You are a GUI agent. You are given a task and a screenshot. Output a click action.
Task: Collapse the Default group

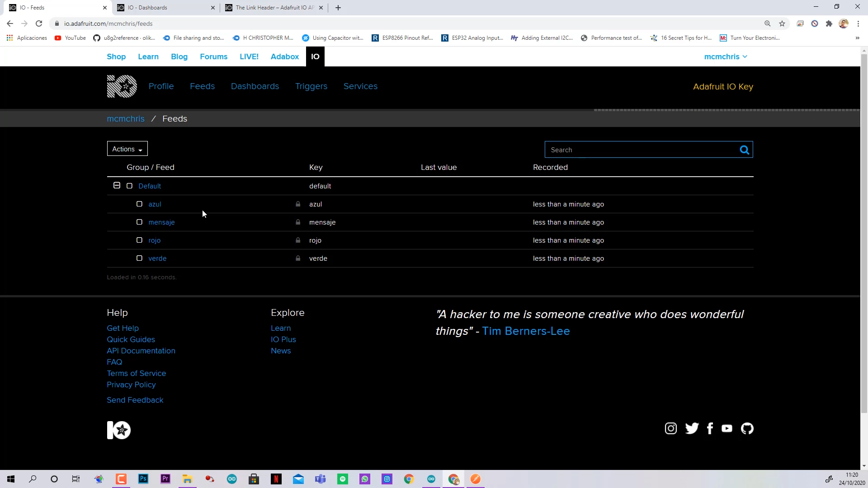pyautogui.click(x=117, y=186)
